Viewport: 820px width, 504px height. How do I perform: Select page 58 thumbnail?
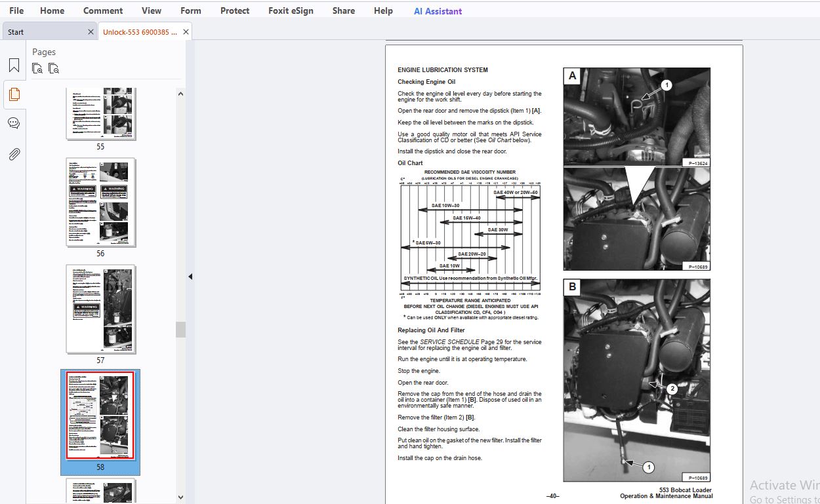pyautogui.click(x=100, y=416)
